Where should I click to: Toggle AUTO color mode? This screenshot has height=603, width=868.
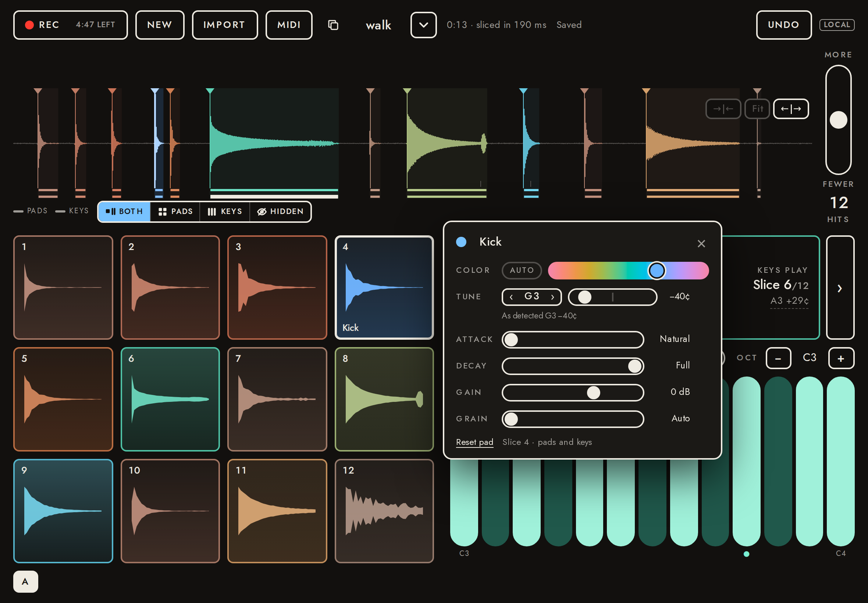coord(522,270)
